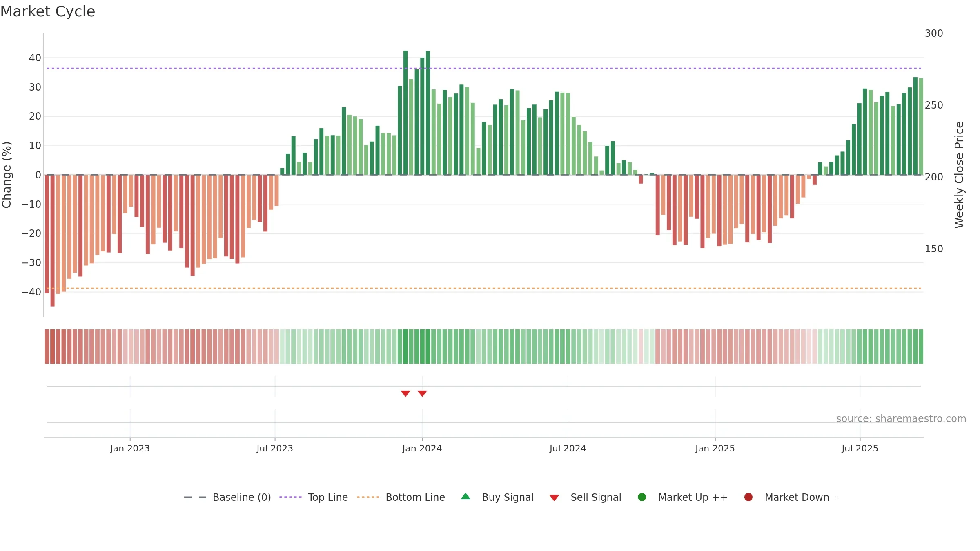
Task: Click the right sell signal marker at Jan 2024
Action: point(422,393)
